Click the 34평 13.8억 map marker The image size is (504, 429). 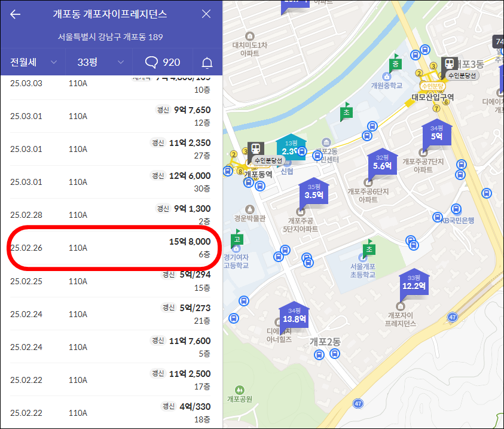[294, 316]
